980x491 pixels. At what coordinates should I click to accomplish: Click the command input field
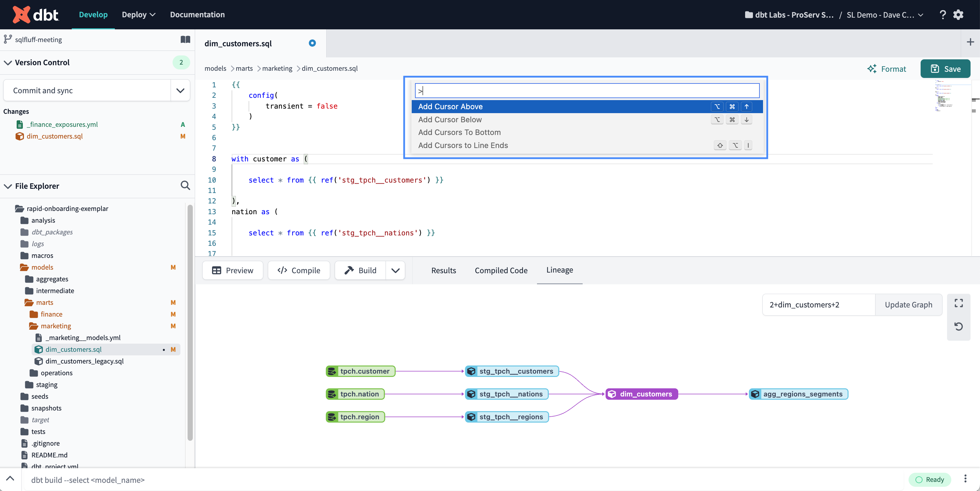[586, 90]
